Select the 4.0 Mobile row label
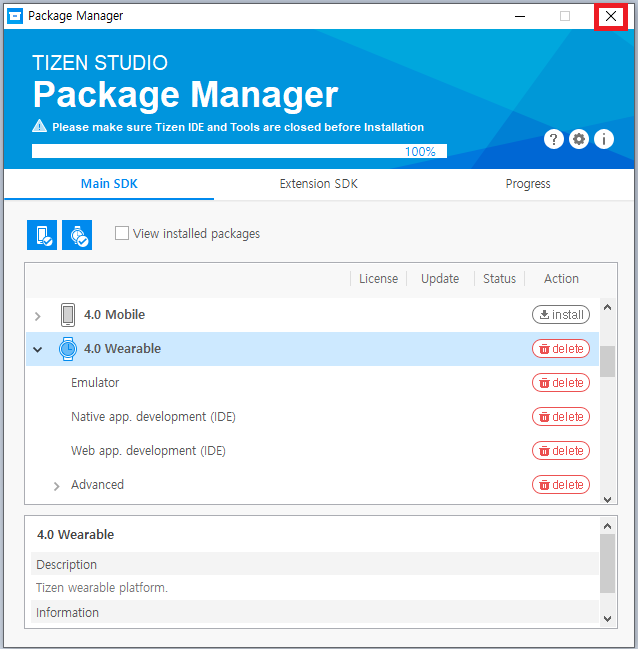Screen dimensions: 638x649 (114, 315)
